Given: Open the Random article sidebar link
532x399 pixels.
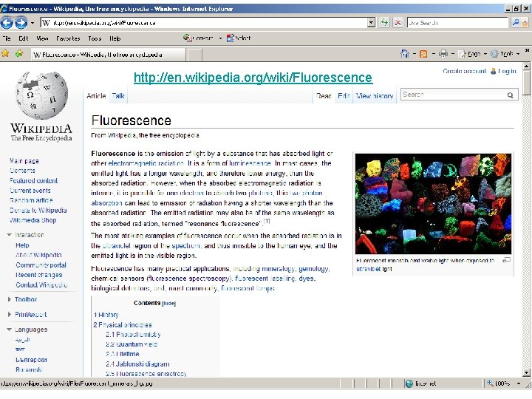Looking at the screenshot, I should [x=31, y=200].
